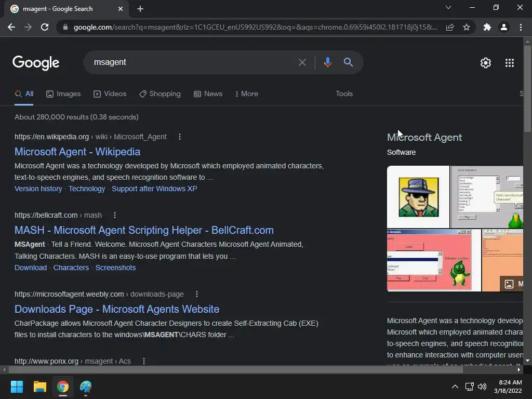Show hidden system tray icons
This screenshot has height=399, width=532.
tap(455, 387)
